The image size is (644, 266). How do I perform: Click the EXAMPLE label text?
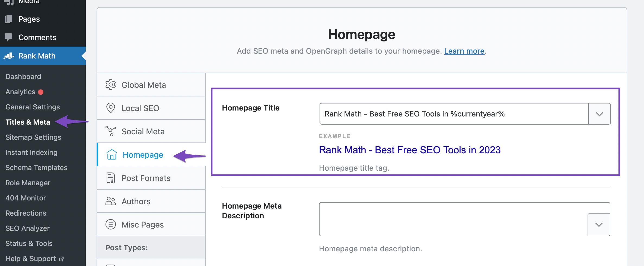[x=334, y=136]
